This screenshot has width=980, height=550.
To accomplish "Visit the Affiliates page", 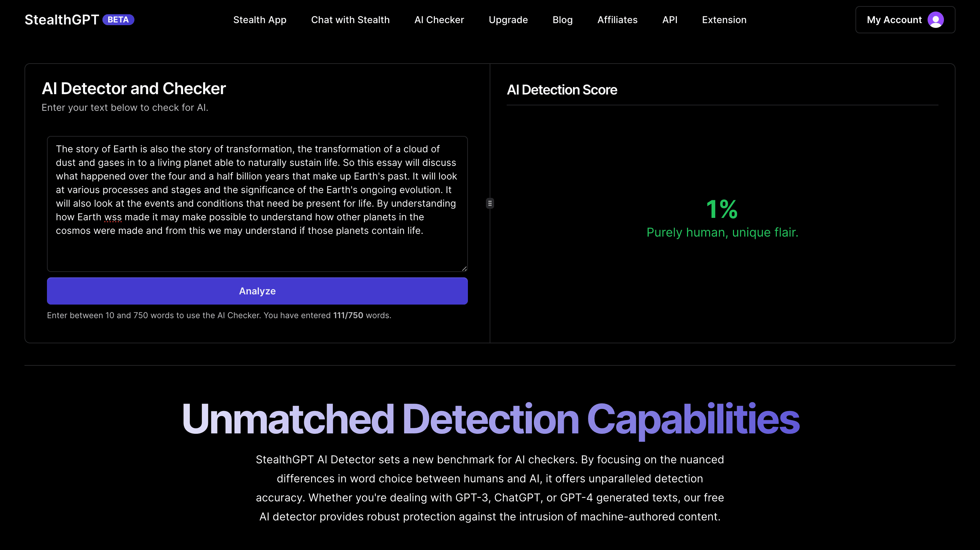I will (617, 20).
